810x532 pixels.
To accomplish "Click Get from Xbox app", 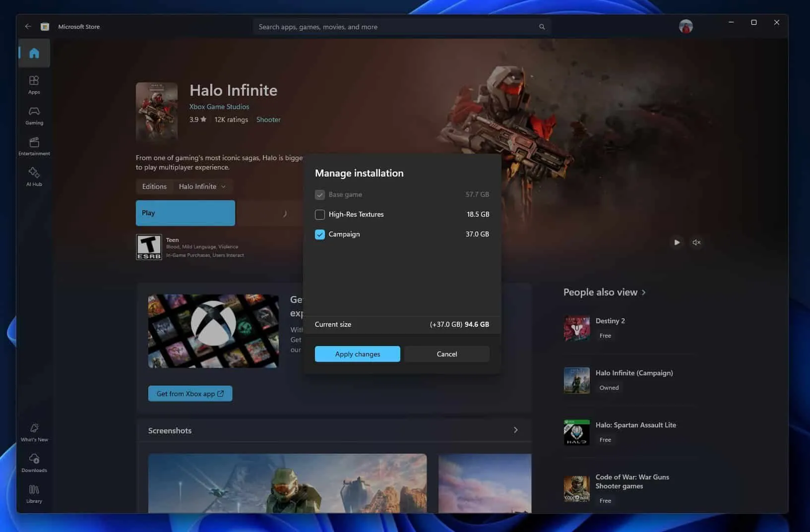I will 190,393.
